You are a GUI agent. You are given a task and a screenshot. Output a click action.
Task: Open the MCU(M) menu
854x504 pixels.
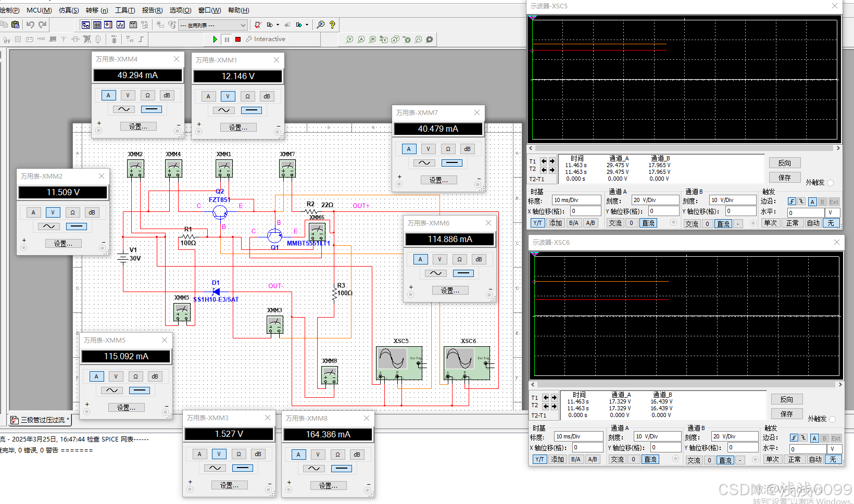click(x=39, y=10)
